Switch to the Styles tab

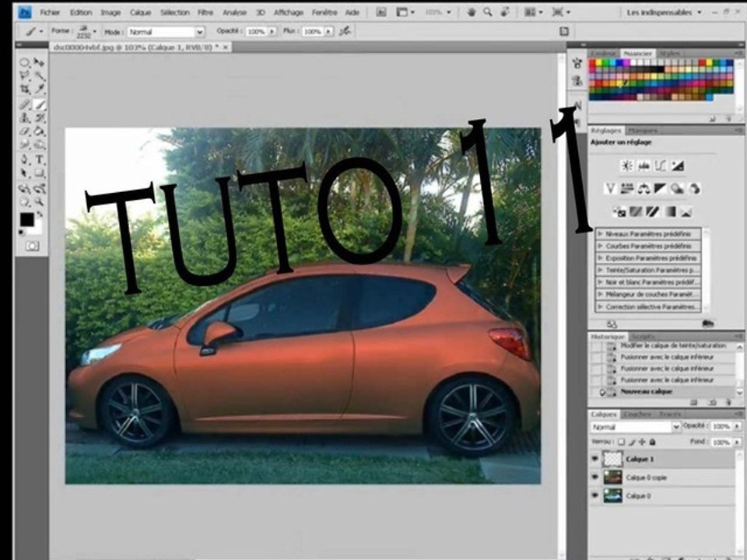click(670, 54)
